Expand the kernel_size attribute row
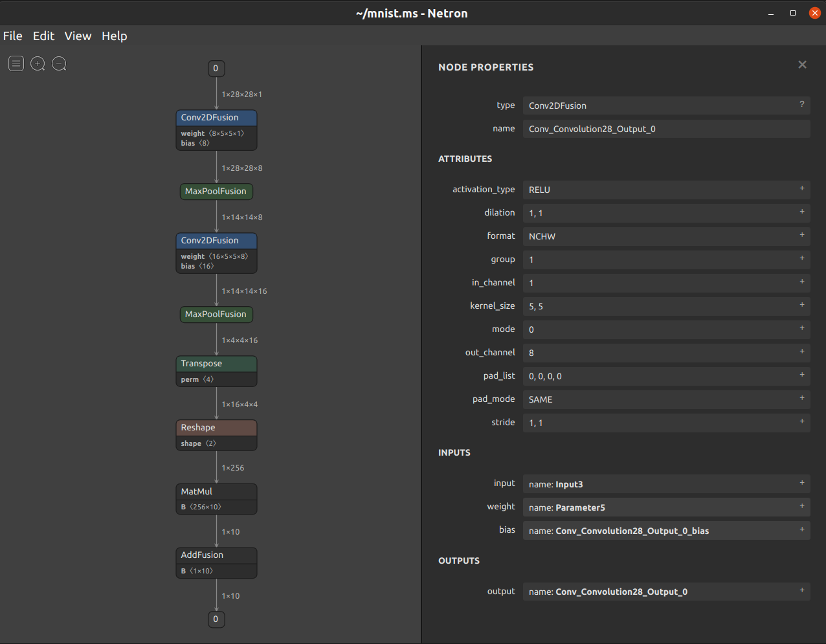The image size is (826, 644). pos(801,305)
